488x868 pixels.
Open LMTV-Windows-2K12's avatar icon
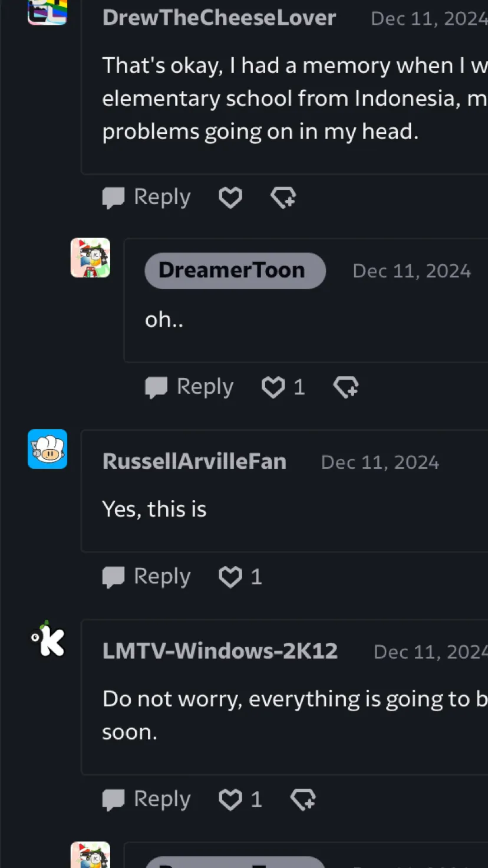48,640
